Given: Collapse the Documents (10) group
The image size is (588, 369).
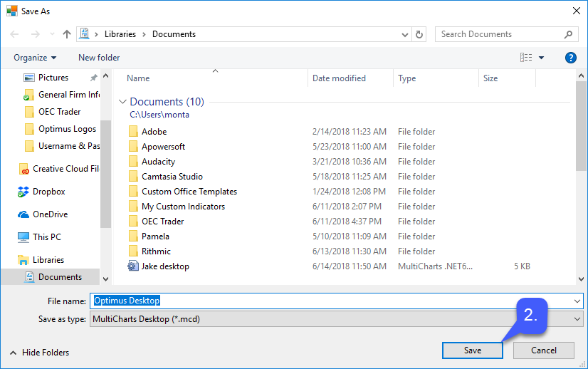Looking at the screenshot, I should coord(122,102).
